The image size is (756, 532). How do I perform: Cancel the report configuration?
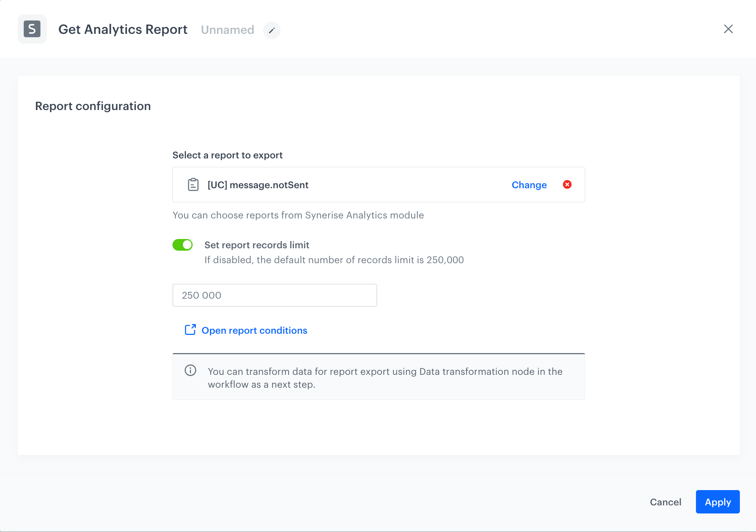[x=665, y=502]
